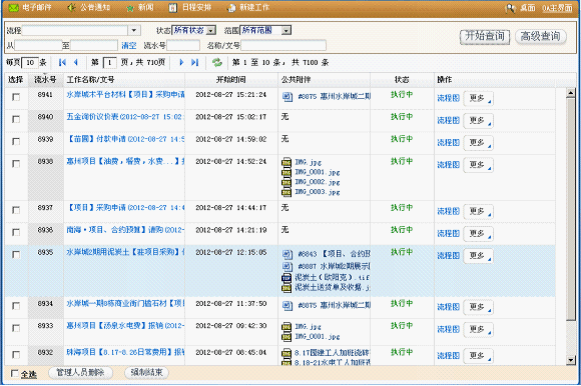The image size is (581, 386).
Task: Sort by 流水号 column header
Action: 45,80
